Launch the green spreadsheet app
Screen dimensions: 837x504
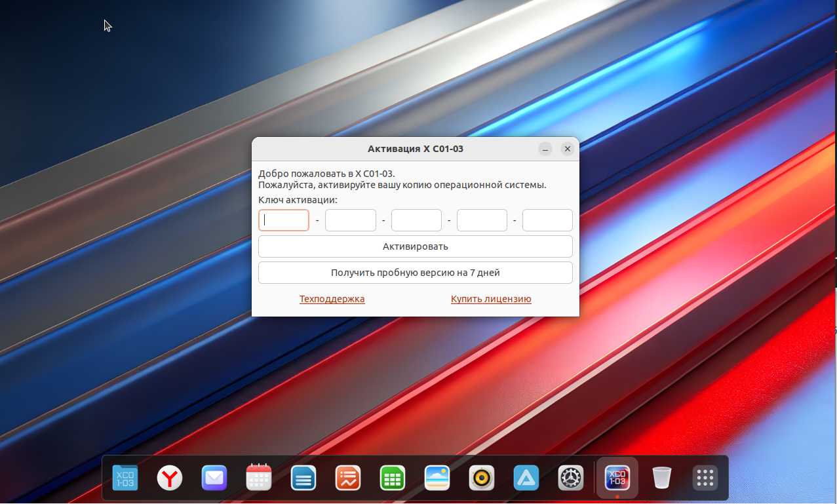(393, 478)
